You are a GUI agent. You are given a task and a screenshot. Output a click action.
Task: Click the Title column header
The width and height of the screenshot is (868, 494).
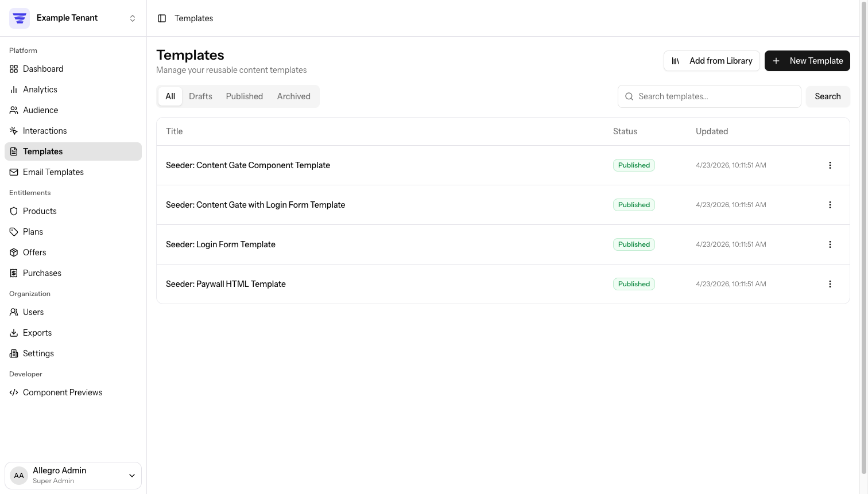(x=175, y=131)
